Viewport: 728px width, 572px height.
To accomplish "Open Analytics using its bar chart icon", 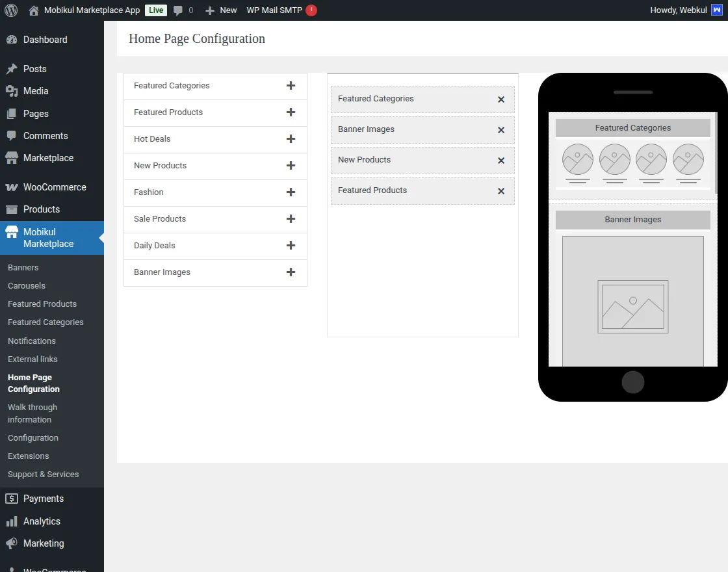I will tap(13, 521).
